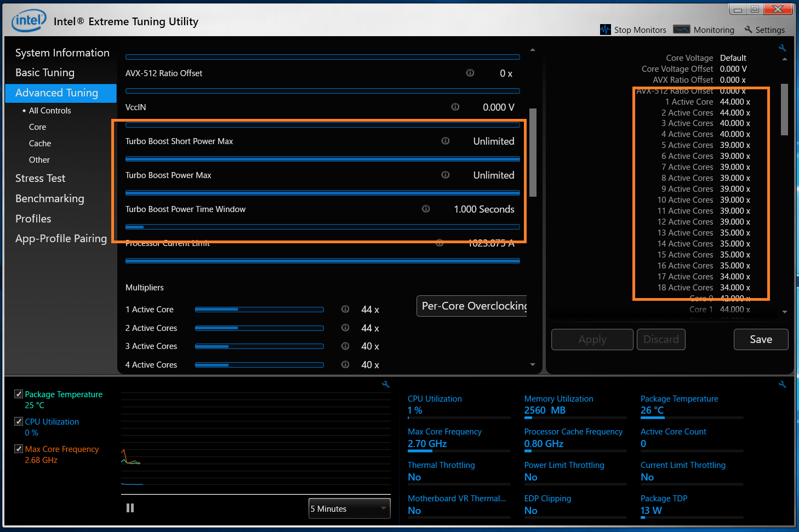This screenshot has height=532, width=799.
Task: Click the summary list scroll-down arrow
Action: pos(784,312)
